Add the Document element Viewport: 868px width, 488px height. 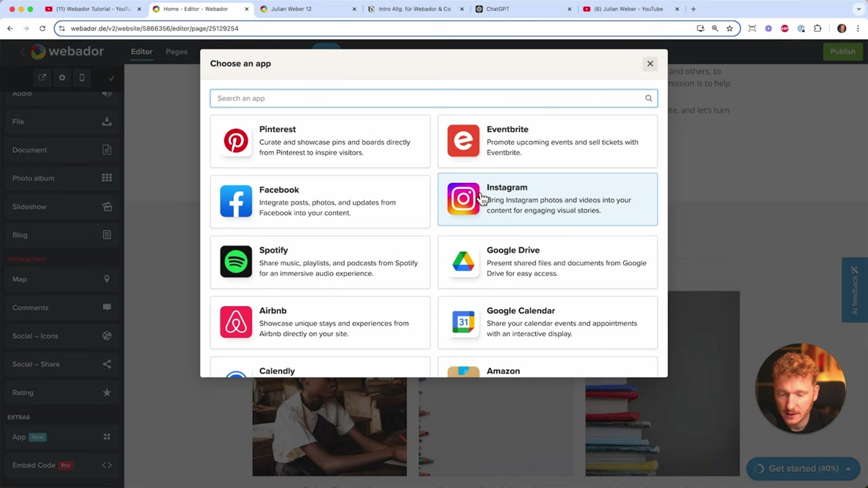coord(62,150)
